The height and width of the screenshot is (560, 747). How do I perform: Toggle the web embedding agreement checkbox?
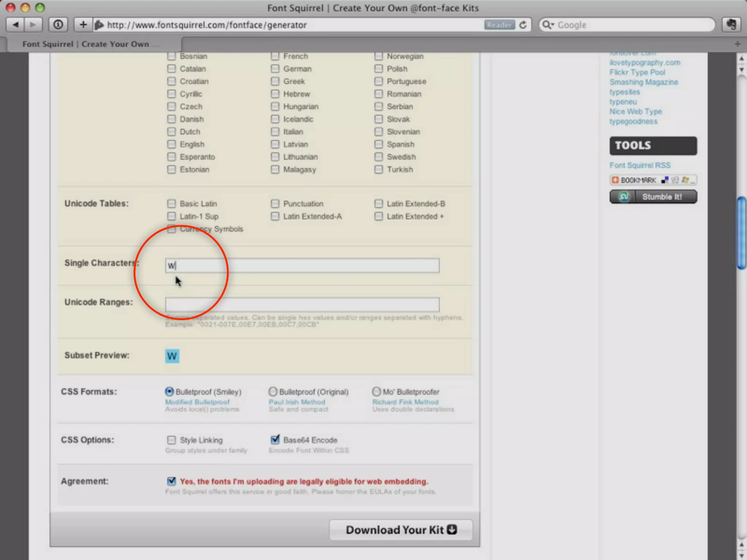click(x=171, y=481)
